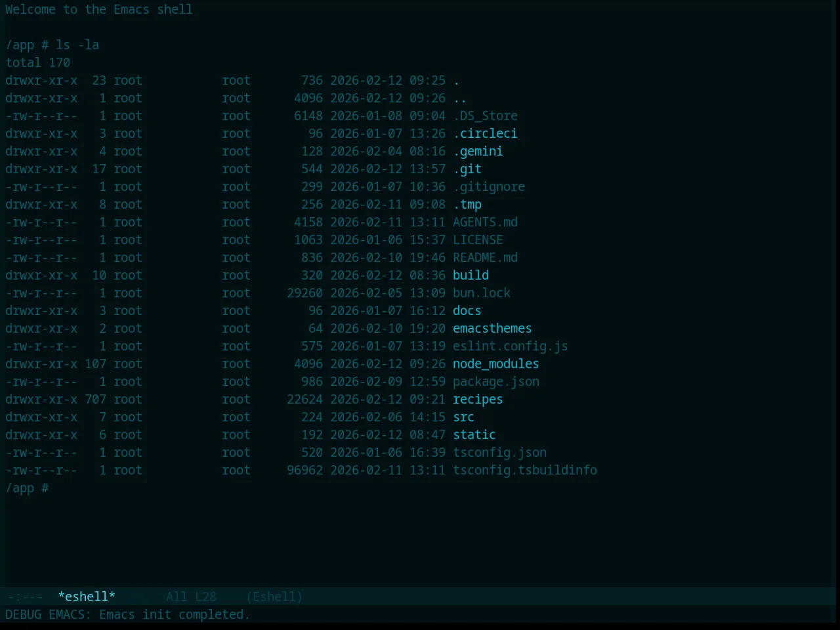Click the eslint.config.js file name

pos(511,346)
